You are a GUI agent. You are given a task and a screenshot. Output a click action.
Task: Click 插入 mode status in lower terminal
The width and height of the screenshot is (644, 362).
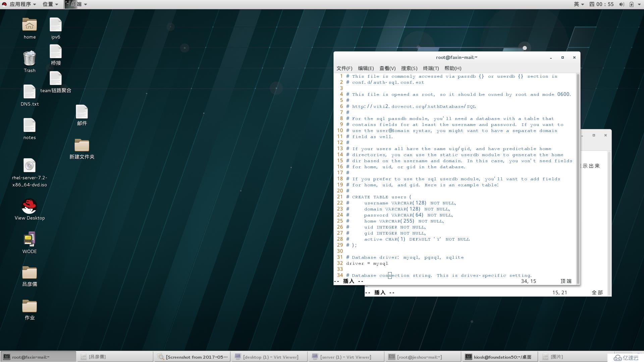coord(379,292)
